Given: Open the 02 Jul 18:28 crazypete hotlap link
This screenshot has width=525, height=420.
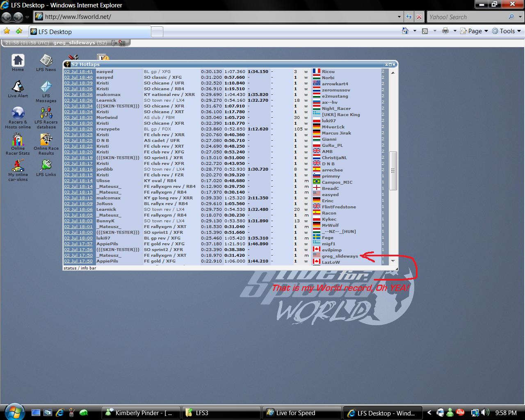Looking at the screenshot, I should [78, 129].
